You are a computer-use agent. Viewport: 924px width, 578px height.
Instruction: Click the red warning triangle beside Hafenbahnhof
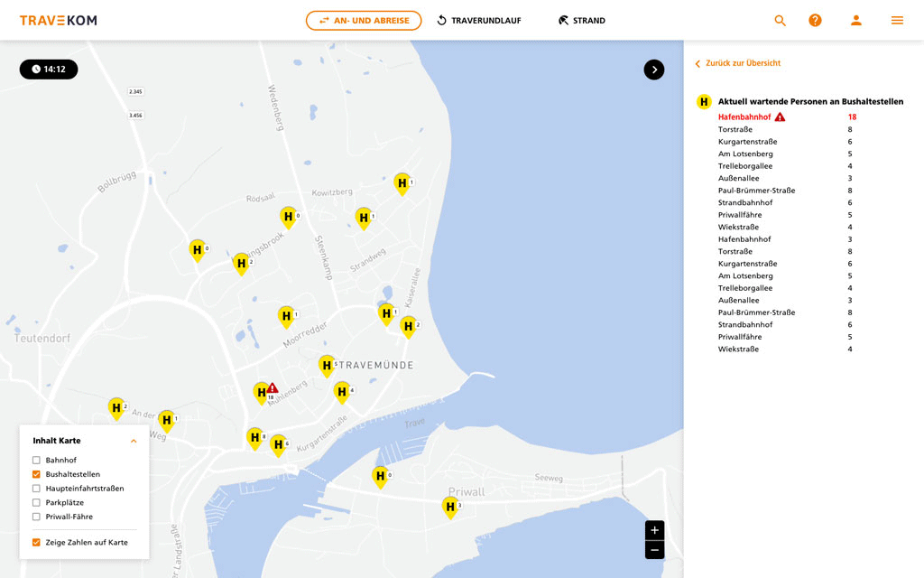pyautogui.click(x=780, y=117)
